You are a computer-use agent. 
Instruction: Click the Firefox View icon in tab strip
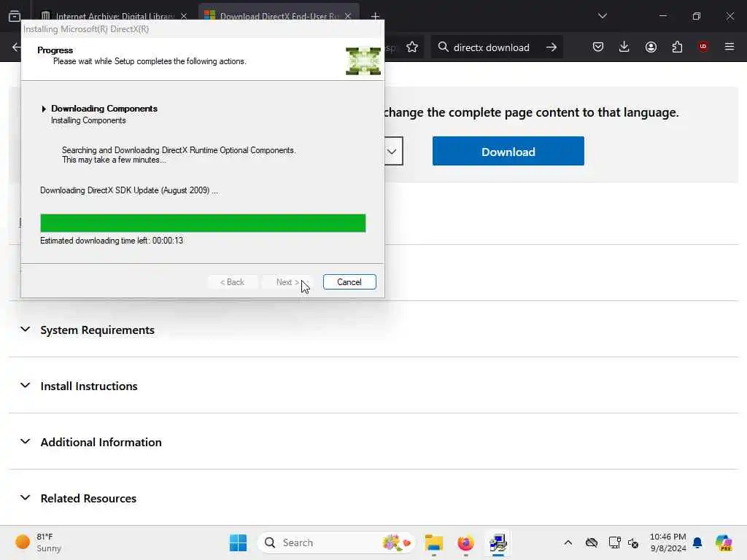tap(15, 16)
